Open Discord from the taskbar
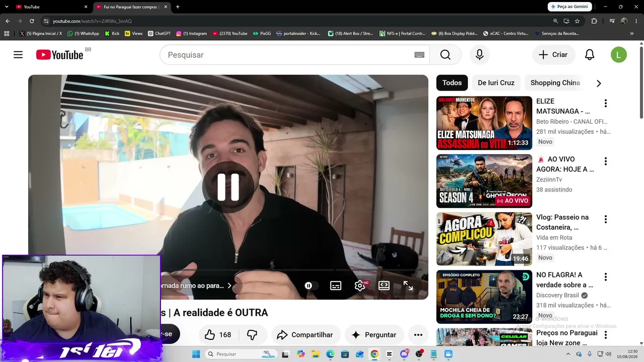 tap(404, 354)
